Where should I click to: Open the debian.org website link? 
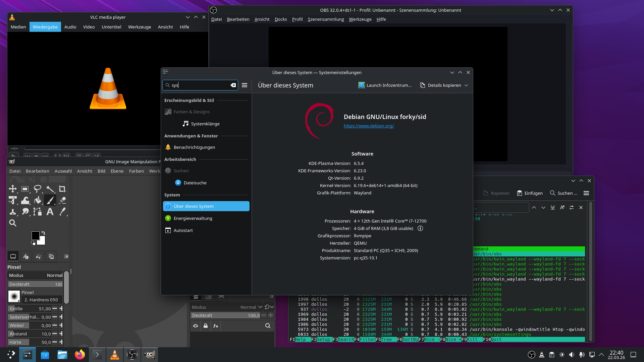[x=369, y=126]
